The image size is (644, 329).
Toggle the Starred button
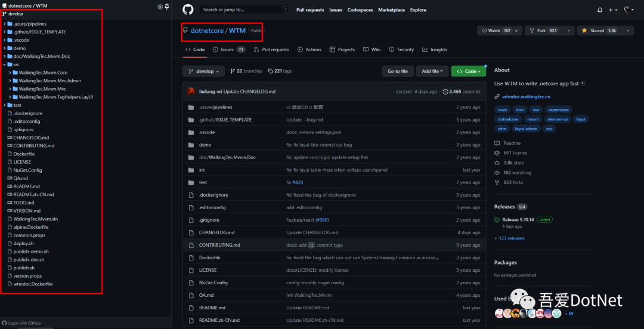tap(599, 31)
